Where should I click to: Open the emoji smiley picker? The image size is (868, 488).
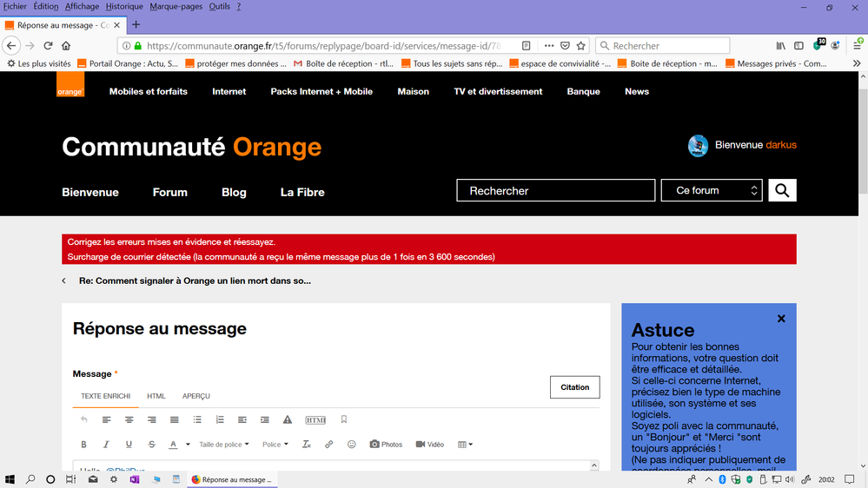[352, 445]
